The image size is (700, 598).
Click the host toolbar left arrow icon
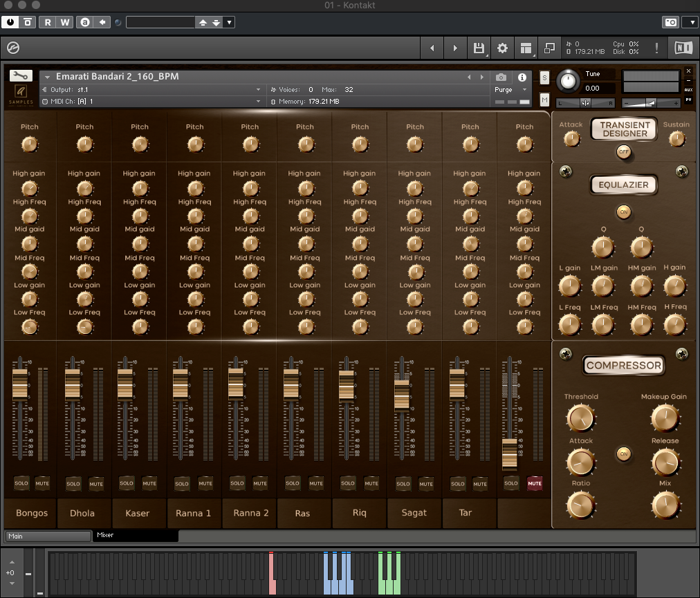[x=102, y=22]
